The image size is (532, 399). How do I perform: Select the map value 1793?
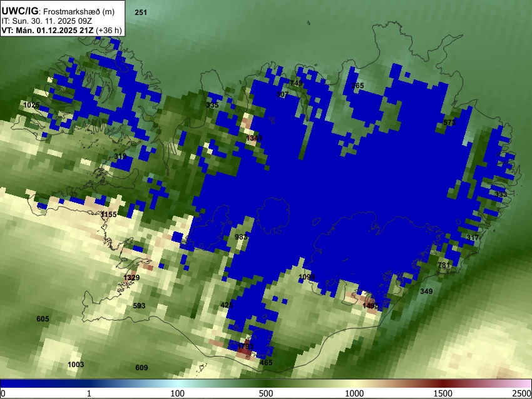coord(245,346)
